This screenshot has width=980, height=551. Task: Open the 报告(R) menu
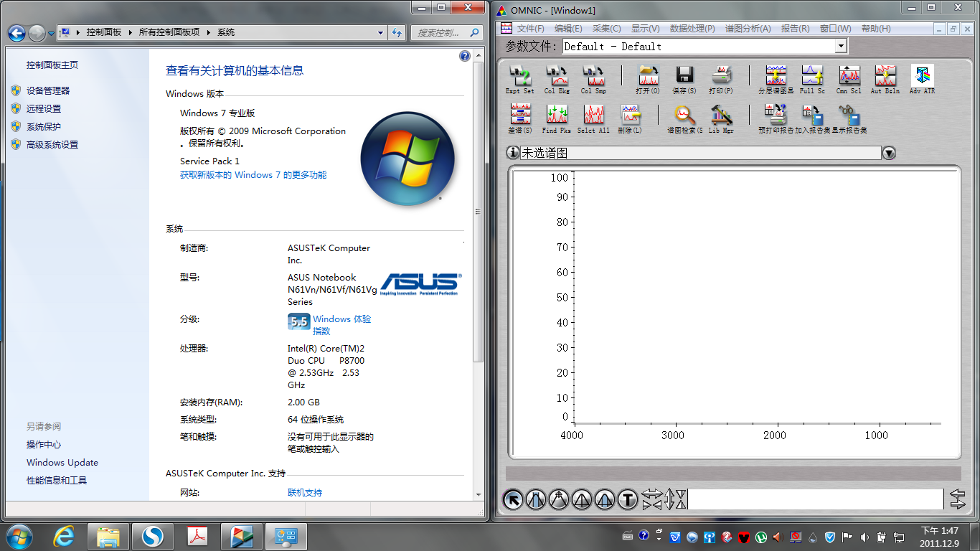coord(795,29)
